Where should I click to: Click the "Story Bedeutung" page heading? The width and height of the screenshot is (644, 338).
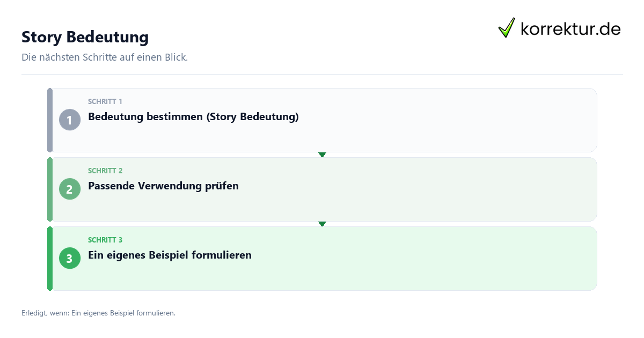pos(85,37)
